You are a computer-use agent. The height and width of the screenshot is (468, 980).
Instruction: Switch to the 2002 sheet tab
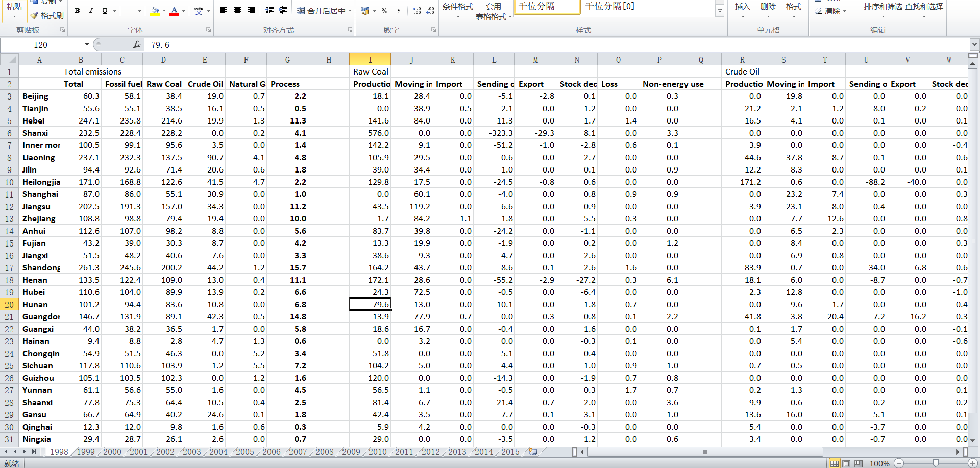[x=165, y=452]
